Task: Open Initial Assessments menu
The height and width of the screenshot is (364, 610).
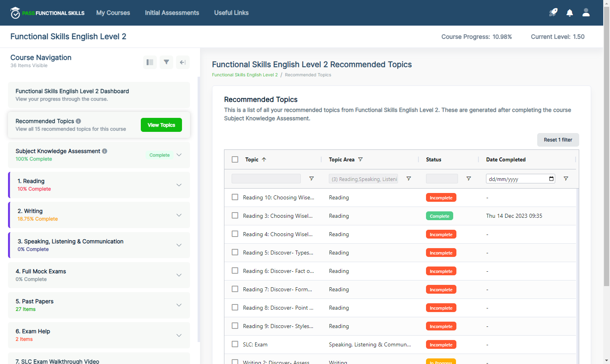Action: pyautogui.click(x=172, y=13)
